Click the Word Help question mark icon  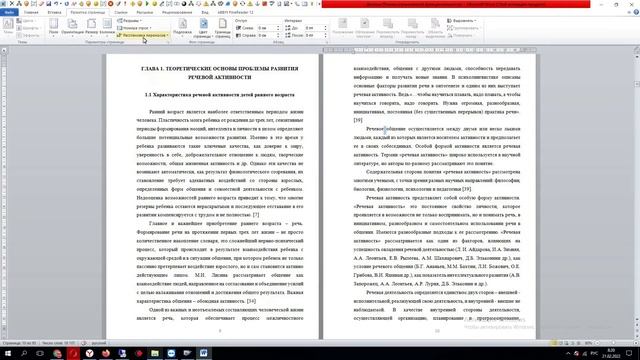(x=636, y=12)
